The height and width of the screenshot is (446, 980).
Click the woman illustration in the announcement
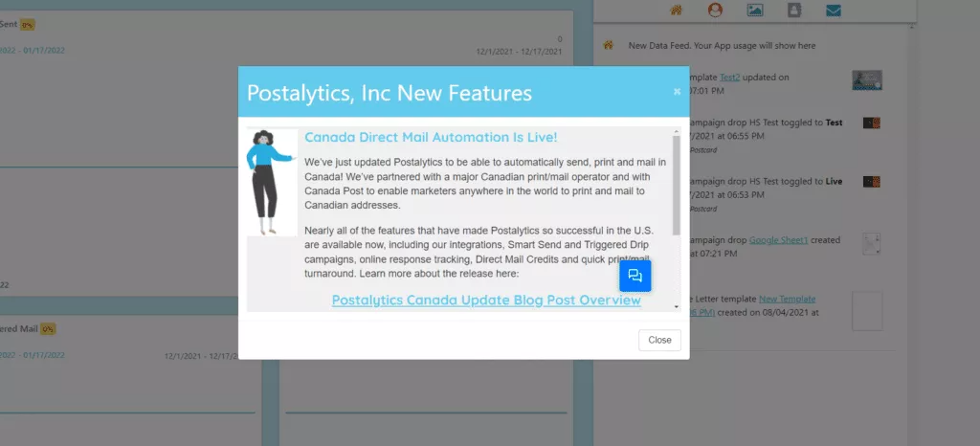coord(272,182)
